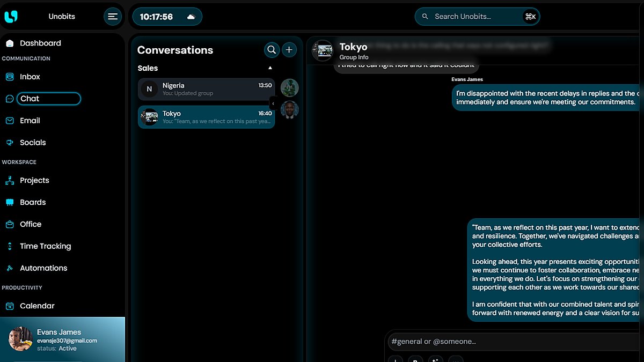Click the cloud weather icon beside the clock
The image size is (644, 362).
coord(191,17)
